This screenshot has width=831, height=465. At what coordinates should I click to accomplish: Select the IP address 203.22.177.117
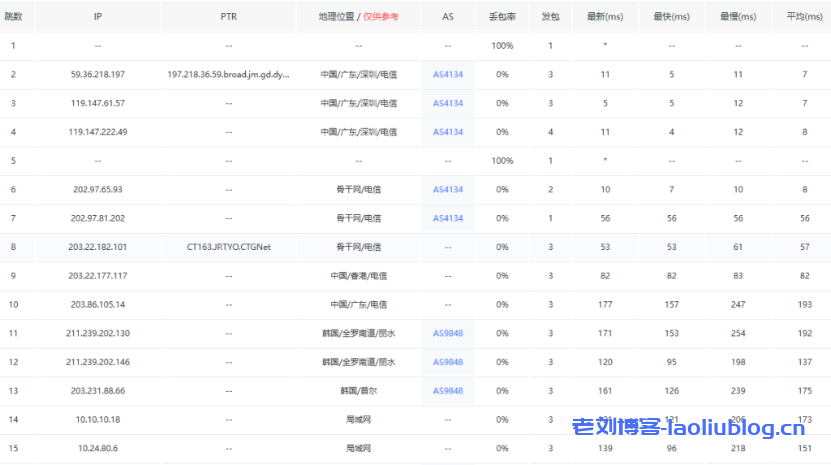[97, 276]
